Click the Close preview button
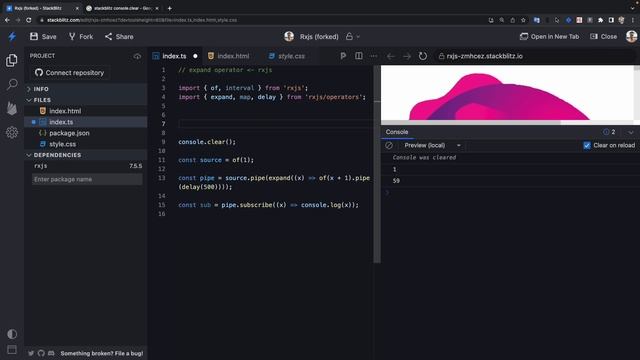The image size is (640, 360). coord(604,37)
